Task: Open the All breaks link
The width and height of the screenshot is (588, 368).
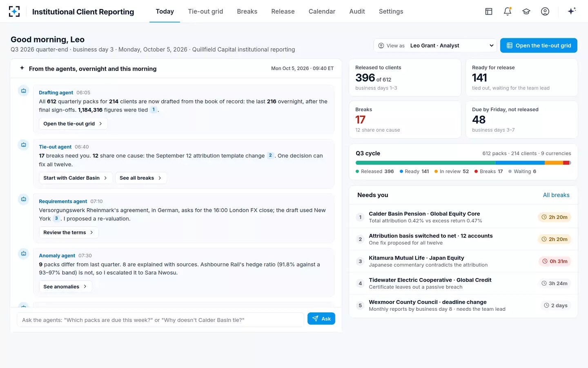Action: coord(556,195)
